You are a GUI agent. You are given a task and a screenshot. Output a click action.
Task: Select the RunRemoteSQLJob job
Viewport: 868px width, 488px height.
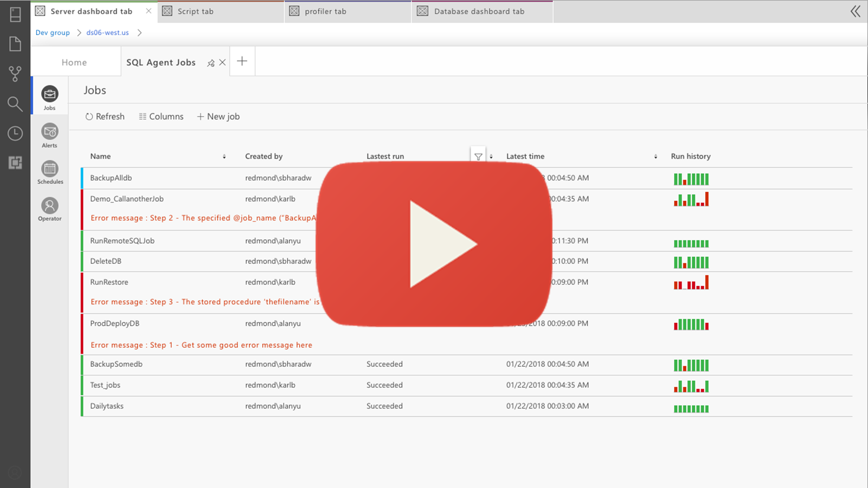coord(467,241)
